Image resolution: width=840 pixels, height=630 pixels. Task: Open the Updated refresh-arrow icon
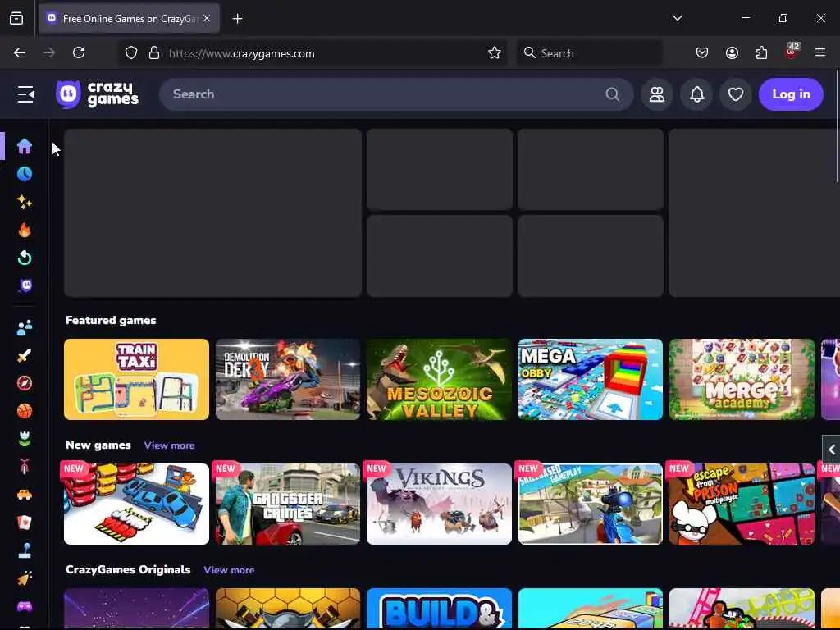tap(24, 258)
